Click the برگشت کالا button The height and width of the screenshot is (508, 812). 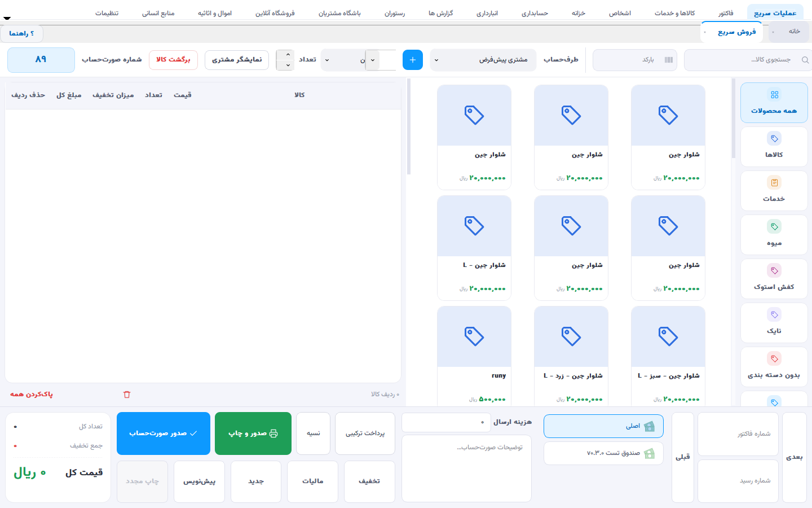point(173,60)
